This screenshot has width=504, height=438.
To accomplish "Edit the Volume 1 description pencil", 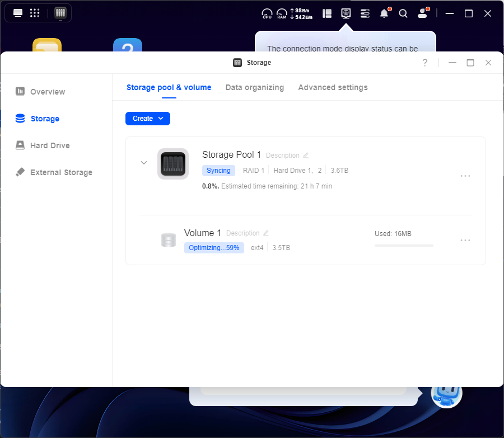I will (266, 233).
